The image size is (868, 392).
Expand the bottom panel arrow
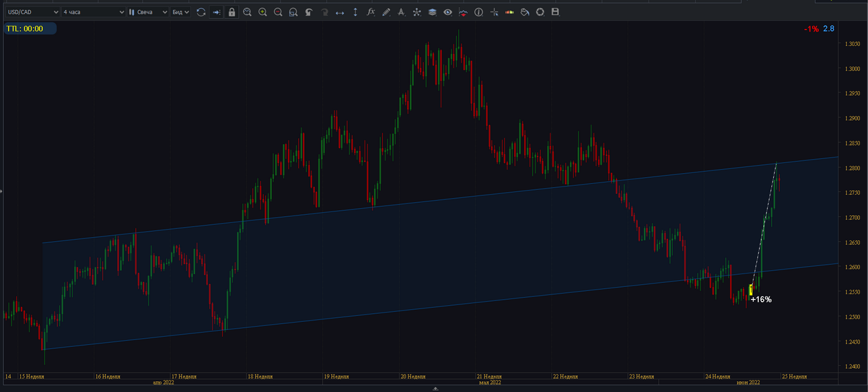pos(435,389)
